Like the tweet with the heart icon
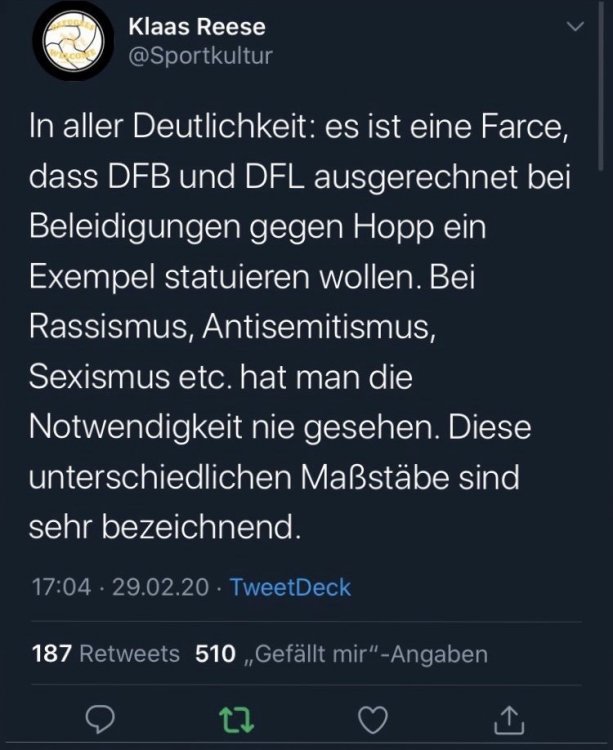The image size is (613, 750). click(373, 720)
